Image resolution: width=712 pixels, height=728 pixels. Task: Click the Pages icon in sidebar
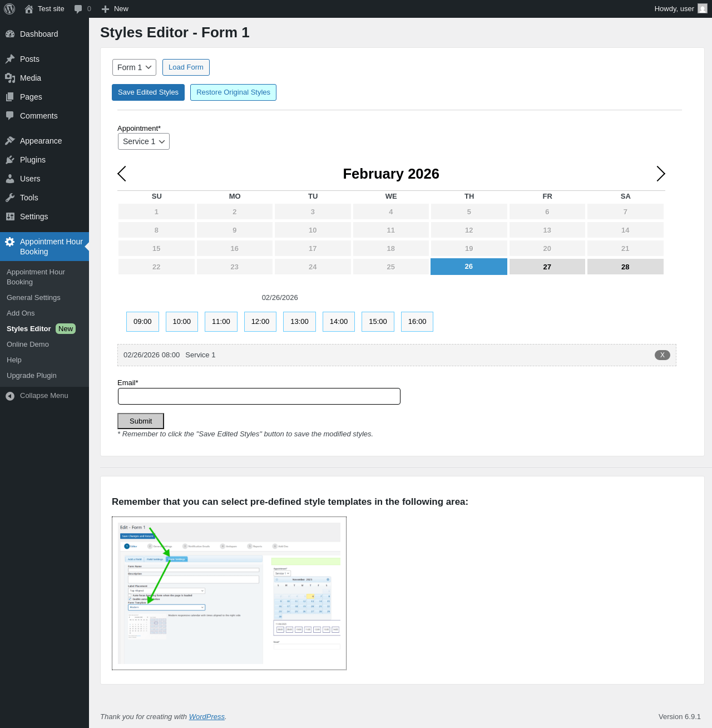(10, 97)
